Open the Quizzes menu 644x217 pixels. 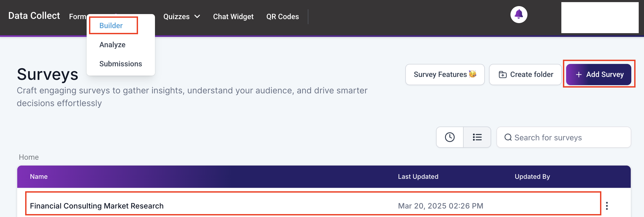[181, 16]
